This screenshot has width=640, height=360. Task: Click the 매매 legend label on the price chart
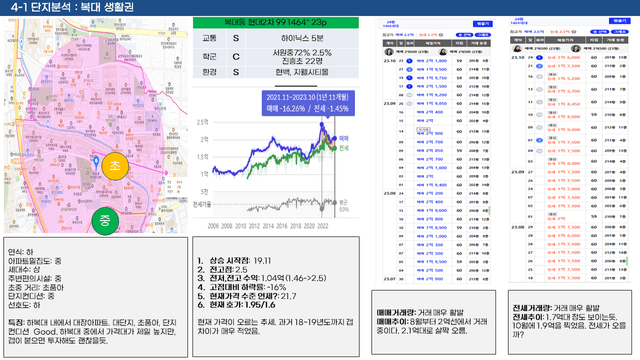click(x=344, y=139)
